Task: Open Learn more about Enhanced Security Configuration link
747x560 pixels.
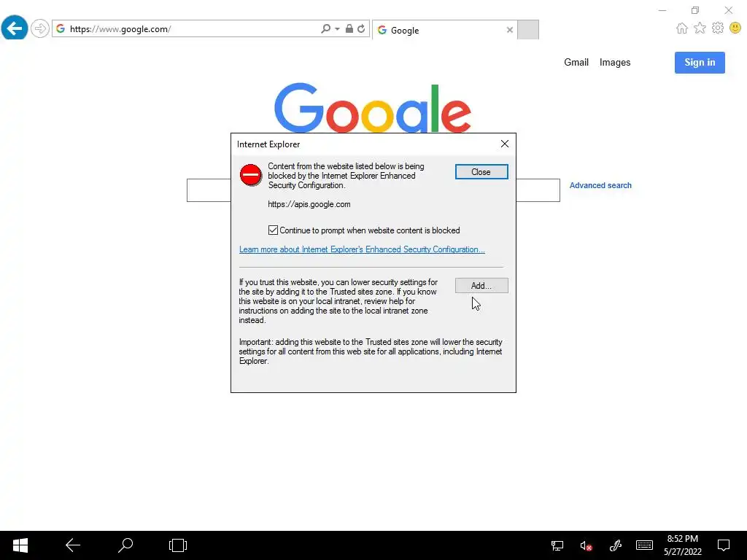Action: pyautogui.click(x=362, y=249)
